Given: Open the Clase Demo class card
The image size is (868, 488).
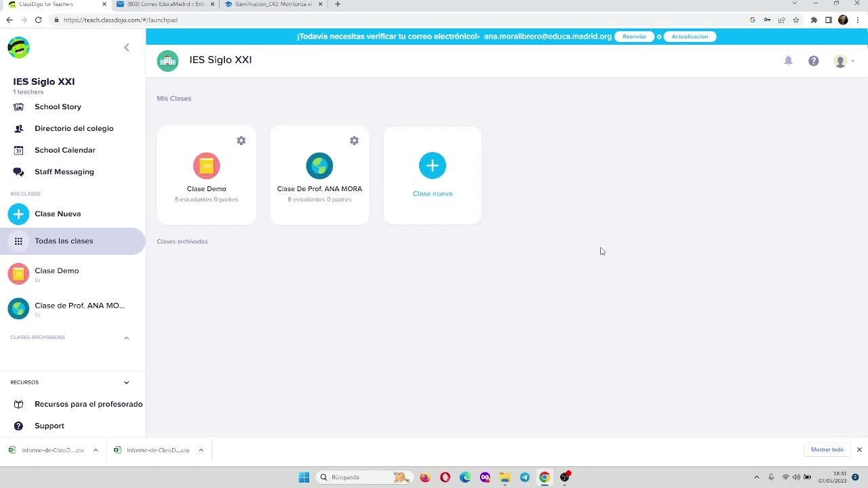Looking at the screenshot, I should pyautogui.click(x=206, y=176).
